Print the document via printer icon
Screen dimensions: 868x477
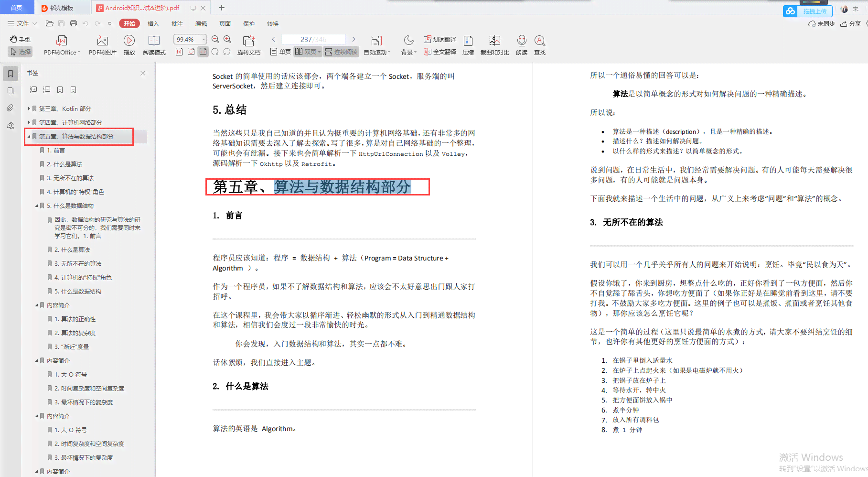(x=73, y=23)
